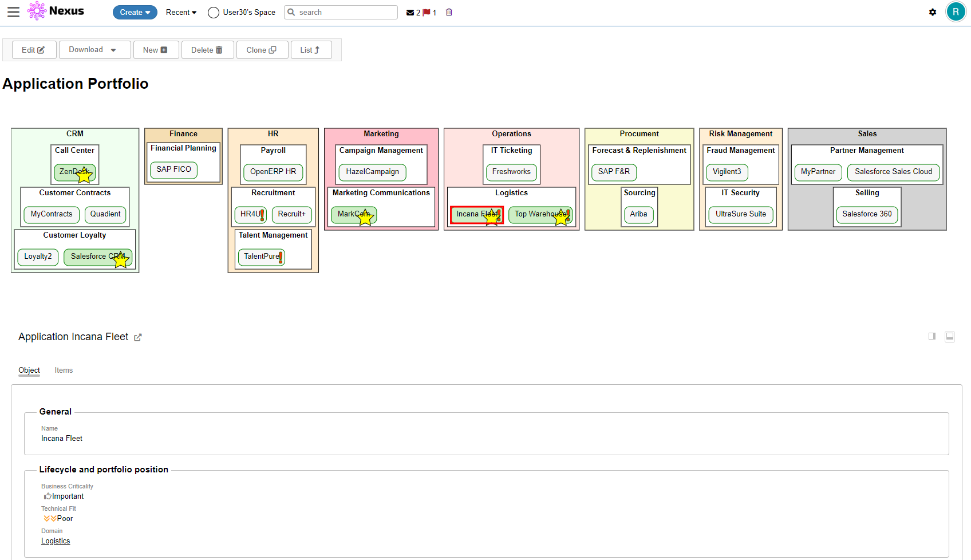Select the TalentPure application
Screen dimensions: 971x560
point(262,257)
